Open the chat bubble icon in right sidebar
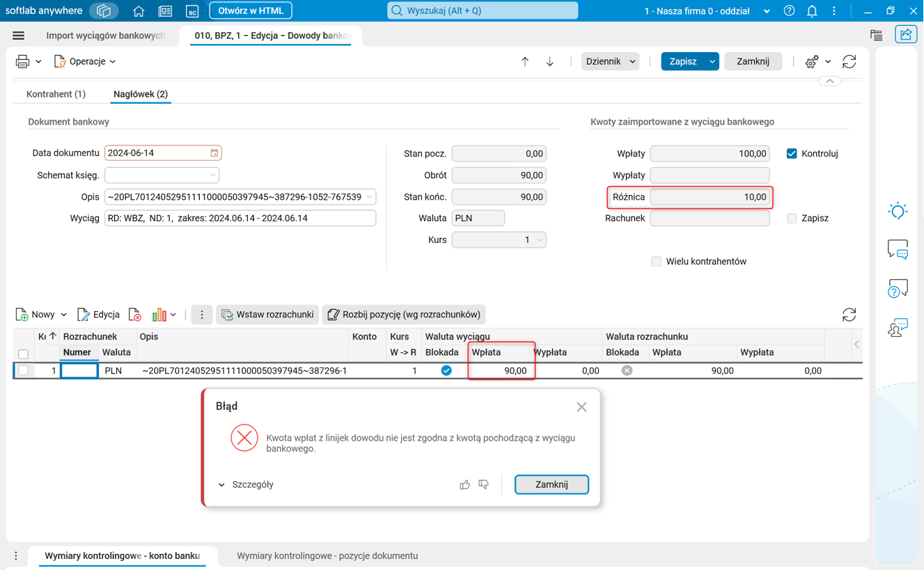This screenshot has width=924, height=570. [898, 249]
